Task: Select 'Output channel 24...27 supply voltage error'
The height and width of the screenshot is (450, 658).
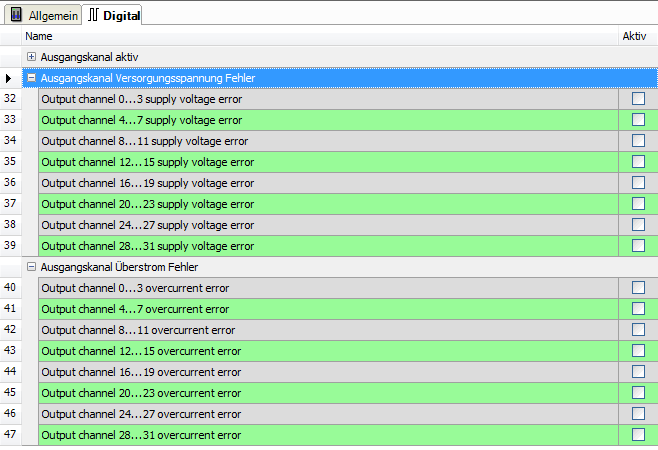Action: point(148,225)
